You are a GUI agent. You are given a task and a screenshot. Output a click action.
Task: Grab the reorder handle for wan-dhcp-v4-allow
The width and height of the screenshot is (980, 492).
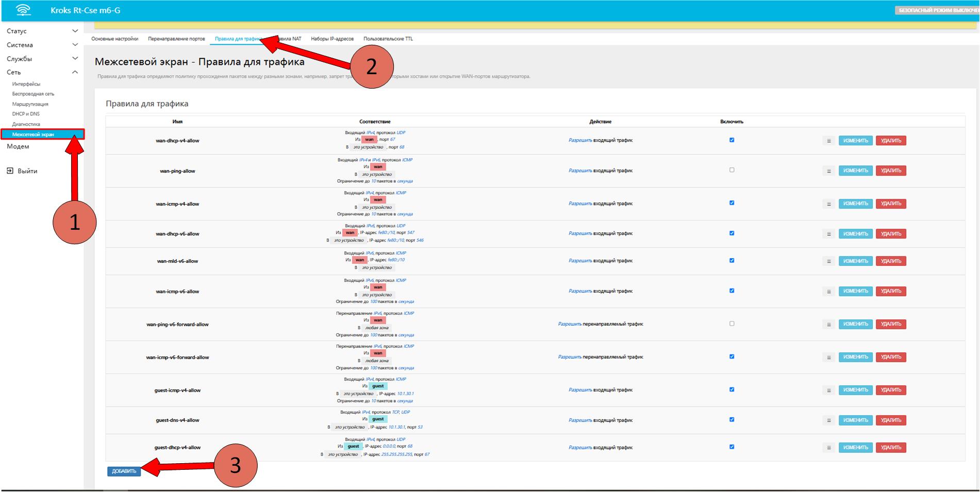[x=828, y=141]
